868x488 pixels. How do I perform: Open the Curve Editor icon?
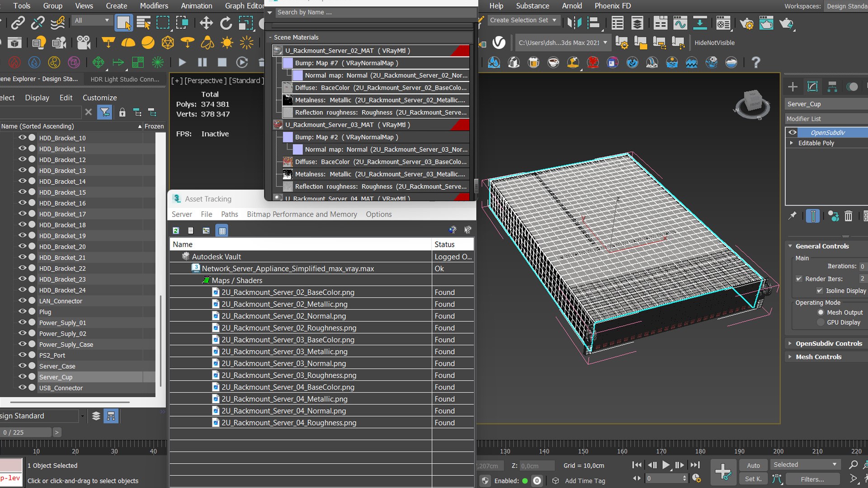point(680,23)
